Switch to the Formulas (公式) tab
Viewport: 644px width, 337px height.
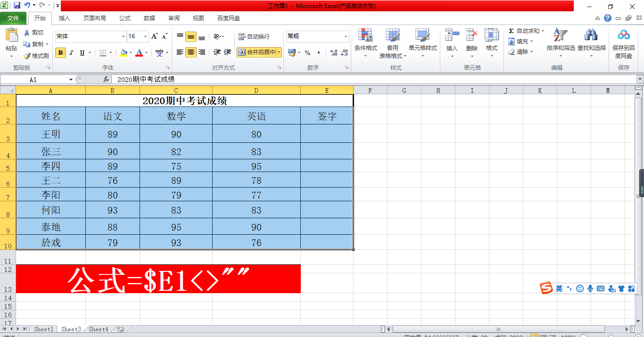pos(125,18)
